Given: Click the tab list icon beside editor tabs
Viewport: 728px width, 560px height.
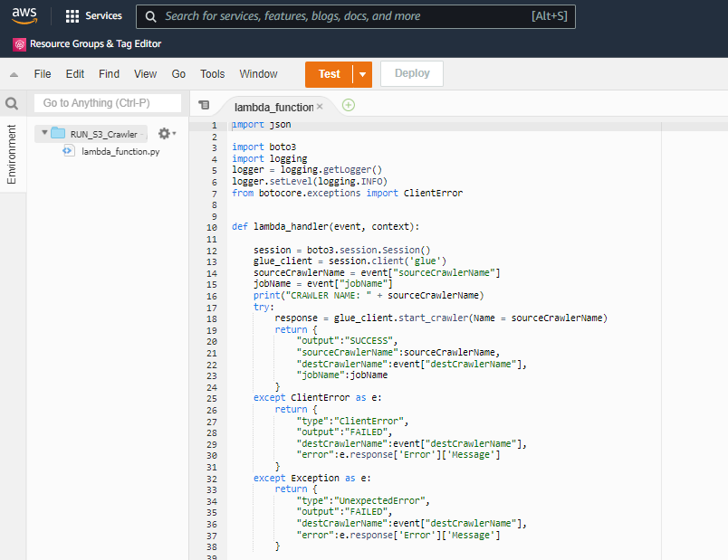Looking at the screenshot, I should [204, 106].
